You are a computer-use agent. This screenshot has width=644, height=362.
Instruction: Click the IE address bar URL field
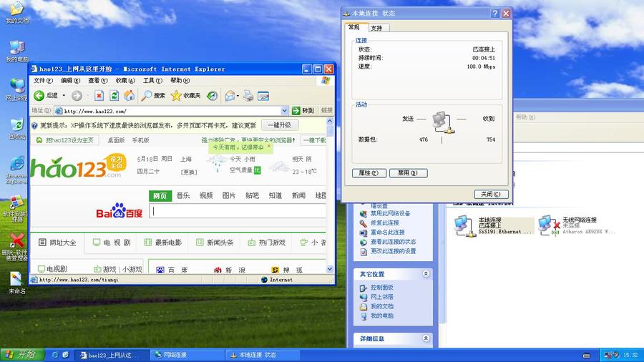click(x=172, y=111)
